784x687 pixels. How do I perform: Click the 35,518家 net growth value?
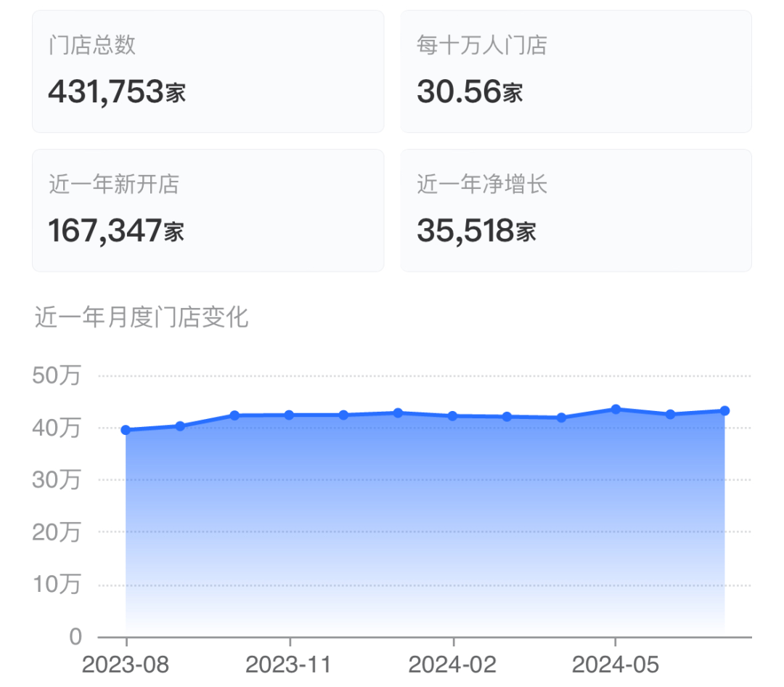[x=476, y=231]
